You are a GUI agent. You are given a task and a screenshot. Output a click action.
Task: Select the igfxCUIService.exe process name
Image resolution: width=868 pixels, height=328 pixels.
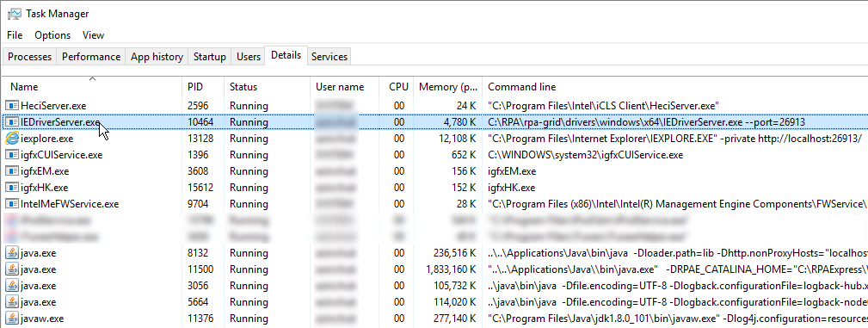62,155
